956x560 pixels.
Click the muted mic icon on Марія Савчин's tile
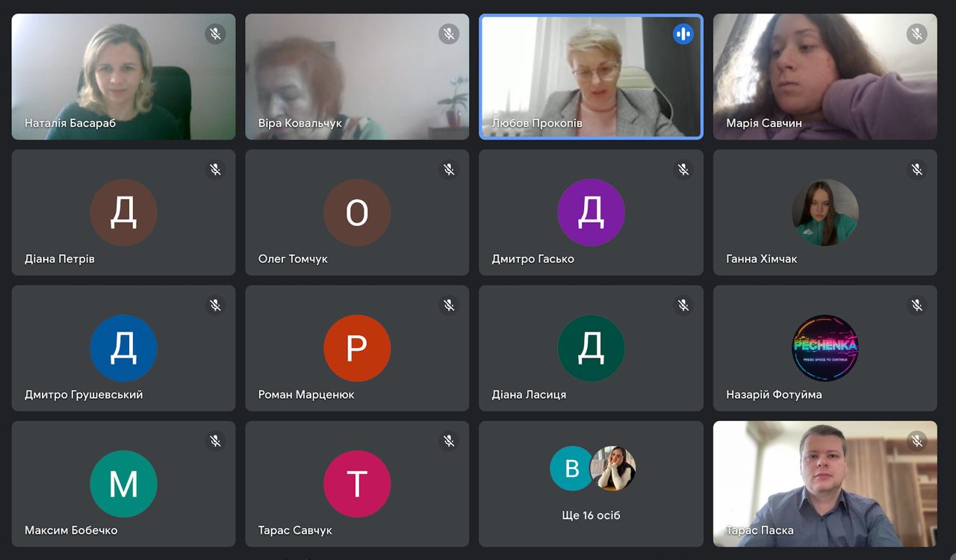916,34
